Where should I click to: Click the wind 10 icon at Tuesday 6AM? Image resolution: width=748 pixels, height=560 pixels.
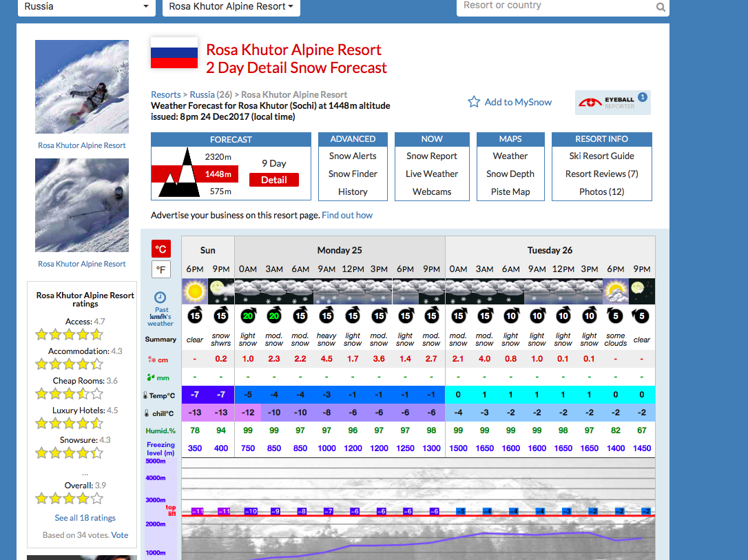[x=510, y=315]
